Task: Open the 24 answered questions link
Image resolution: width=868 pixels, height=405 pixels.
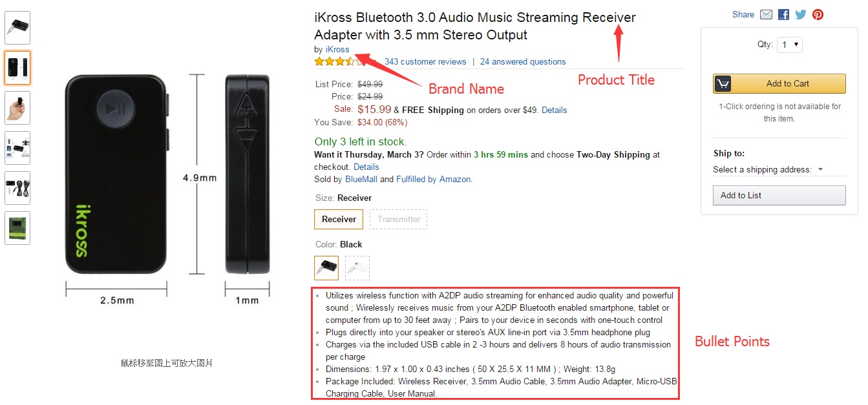Action: [x=523, y=62]
